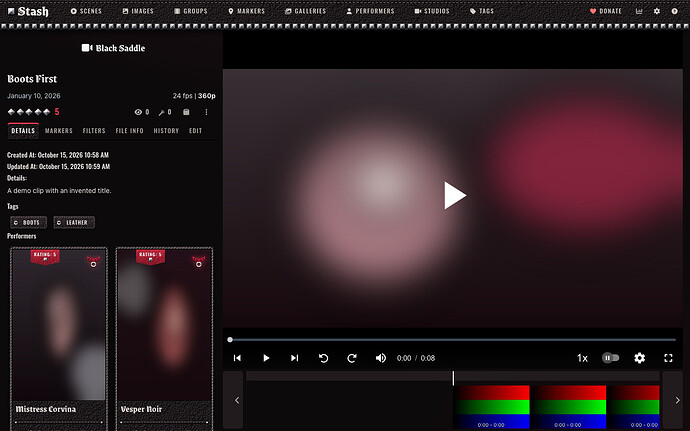Open the statistics chart icon
The height and width of the screenshot is (431, 690).
(639, 11)
